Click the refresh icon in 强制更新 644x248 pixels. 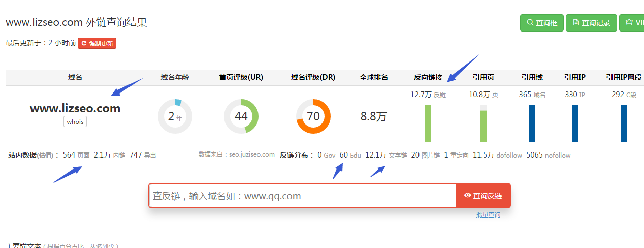[84, 44]
